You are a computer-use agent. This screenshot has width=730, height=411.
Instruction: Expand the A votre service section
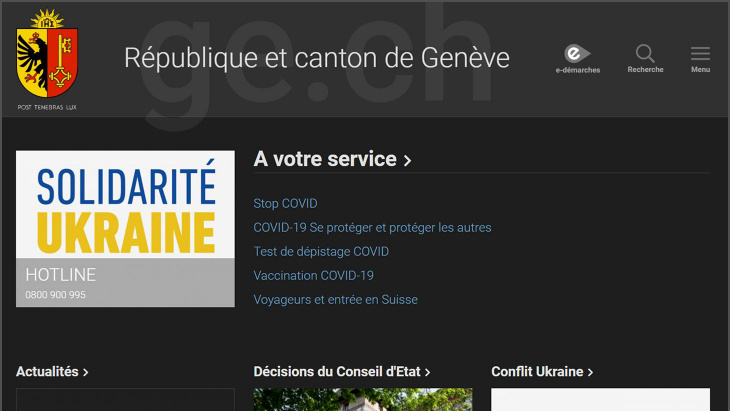click(x=332, y=159)
